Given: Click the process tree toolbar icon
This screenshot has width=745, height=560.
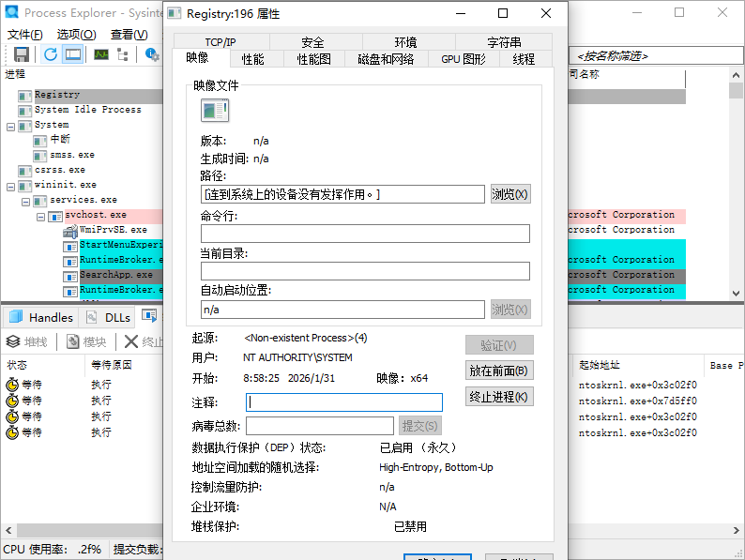Looking at the screenshot, I should click(x=123, y=54).
